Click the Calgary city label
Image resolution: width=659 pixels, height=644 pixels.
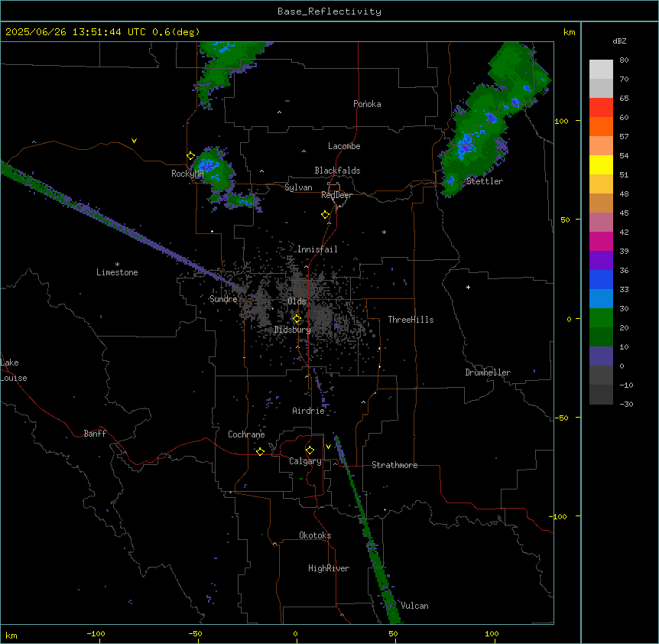305,461
